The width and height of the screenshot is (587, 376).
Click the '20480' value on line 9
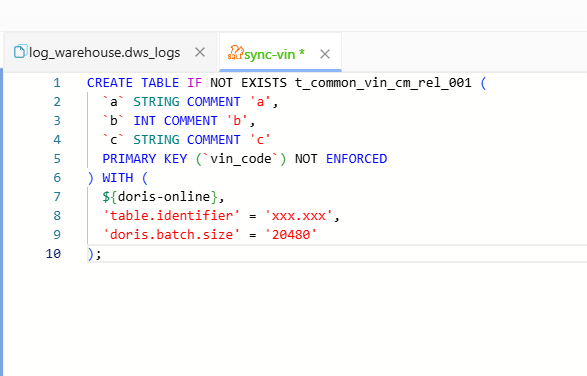[291, 235]
